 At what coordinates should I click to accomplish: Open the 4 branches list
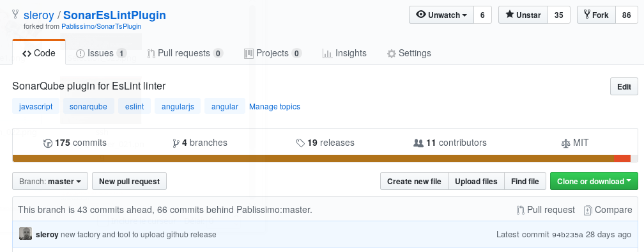coord(200,143)
